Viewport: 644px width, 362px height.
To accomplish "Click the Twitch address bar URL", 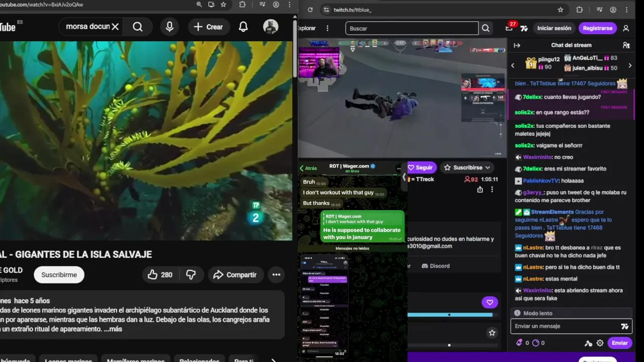I will click(x=353, y=10).
